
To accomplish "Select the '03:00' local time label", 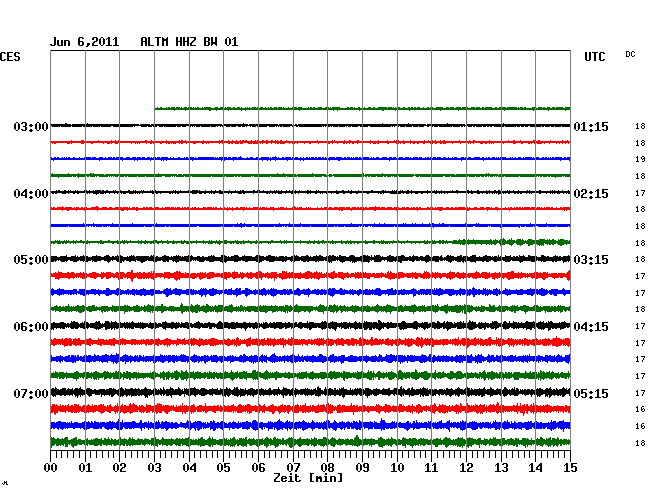I will [31, 126].
